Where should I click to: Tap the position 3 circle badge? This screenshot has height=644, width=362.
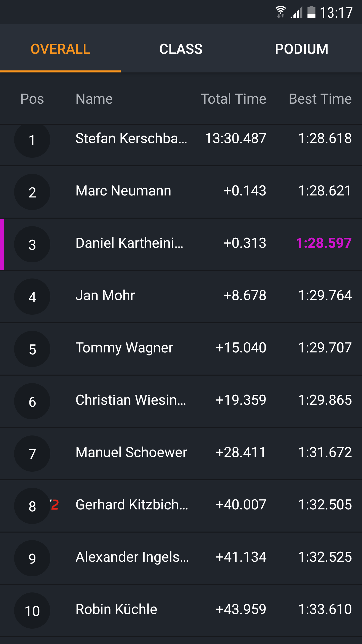pos(32,245)
